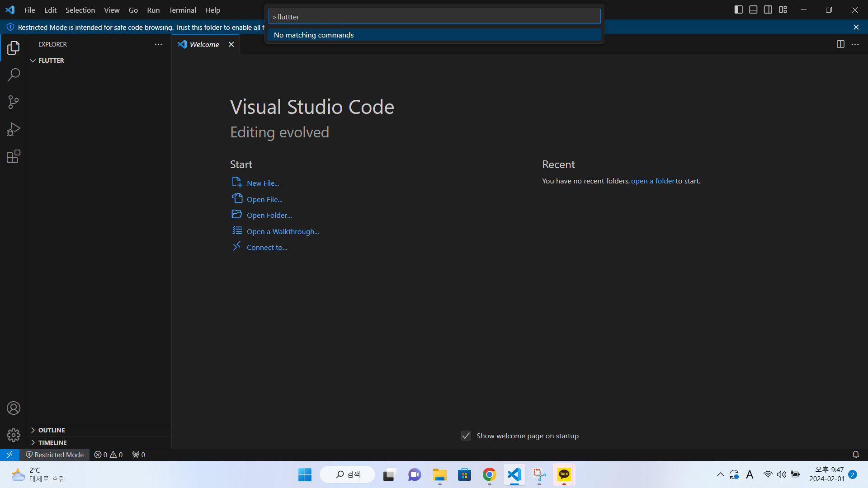Open the Run and Debug view
The height and width of the screenshot is (488, 868).
(14, 129)
